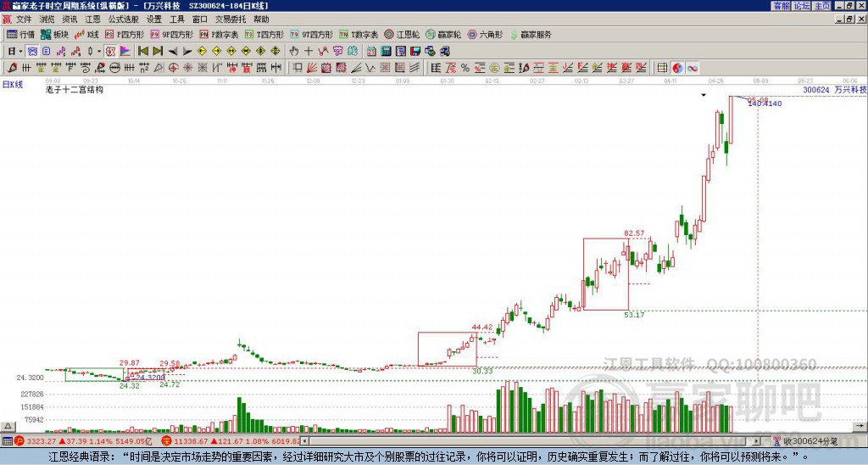The height and width of the screenshot is (465, 868).
Task: Click the scrollbar left arrow
Action: (305, 441)
